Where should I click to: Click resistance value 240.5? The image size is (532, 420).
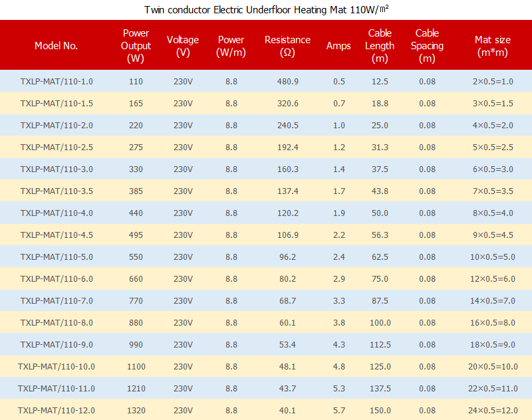click(x=288, y=126)
